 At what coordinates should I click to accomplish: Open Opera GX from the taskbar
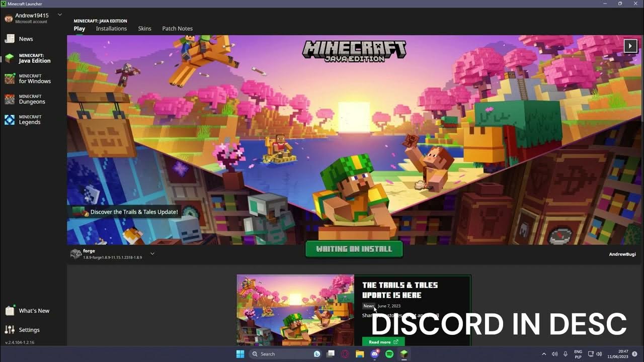[x=345, y=354]
